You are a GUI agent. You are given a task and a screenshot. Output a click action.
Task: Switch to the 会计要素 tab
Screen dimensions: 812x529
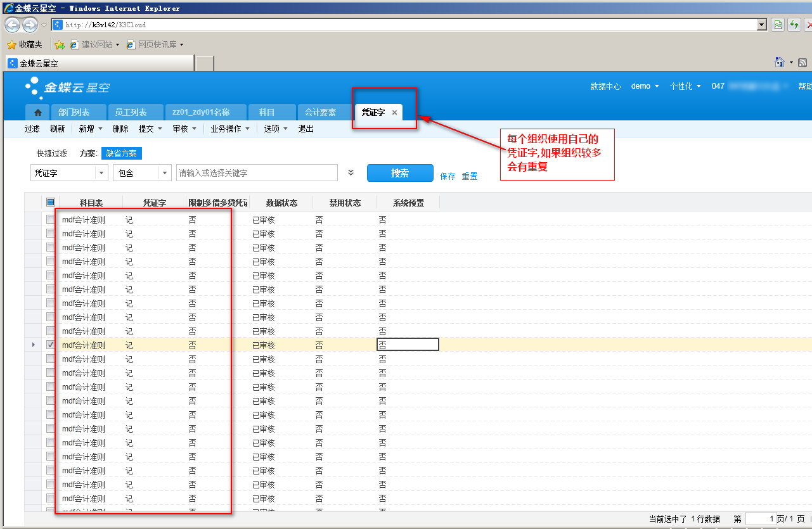(320, 112)
